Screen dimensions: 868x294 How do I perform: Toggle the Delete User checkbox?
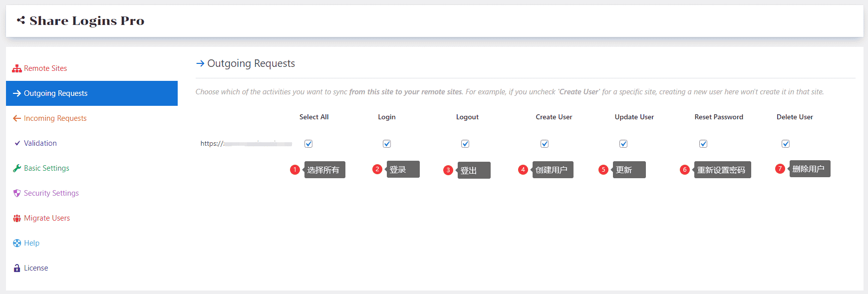[x=786, y=144]
